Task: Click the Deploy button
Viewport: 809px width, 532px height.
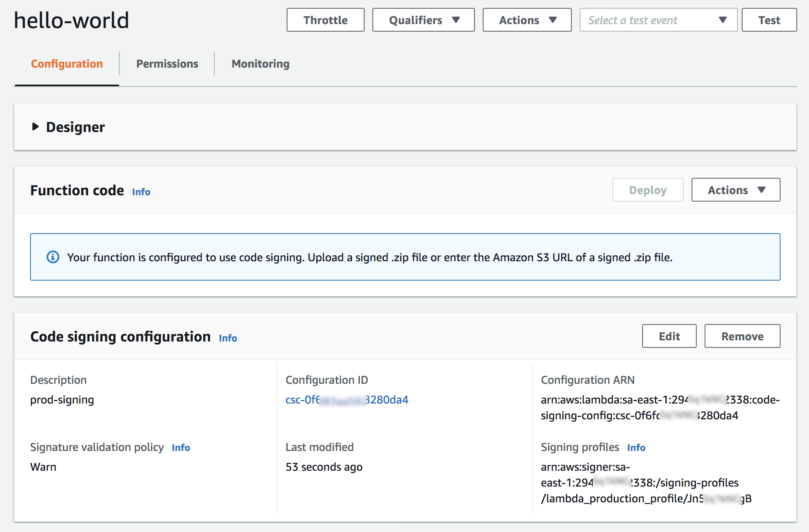Action: [x=647, y=190]
